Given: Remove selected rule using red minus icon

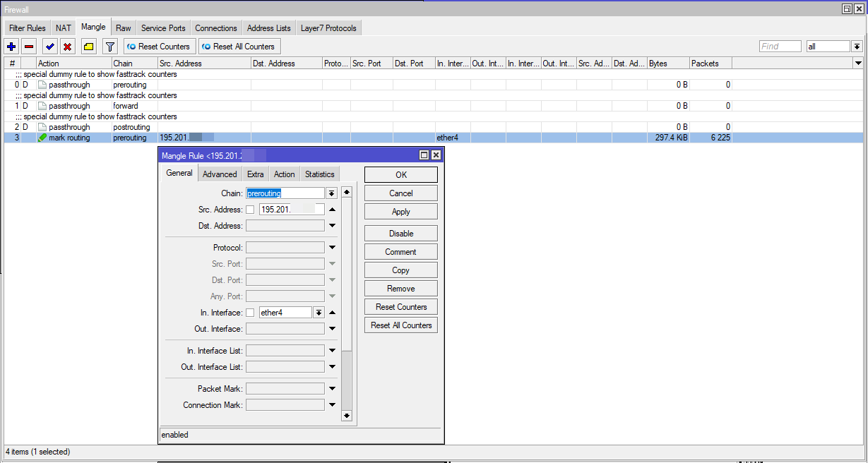Looking at the screenshot, I should [x=29, y=47].
